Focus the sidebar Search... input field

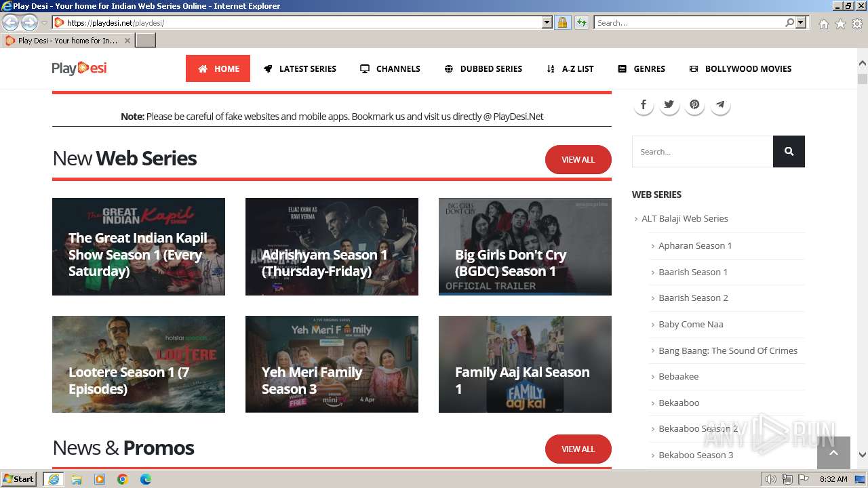pos(703,151)
